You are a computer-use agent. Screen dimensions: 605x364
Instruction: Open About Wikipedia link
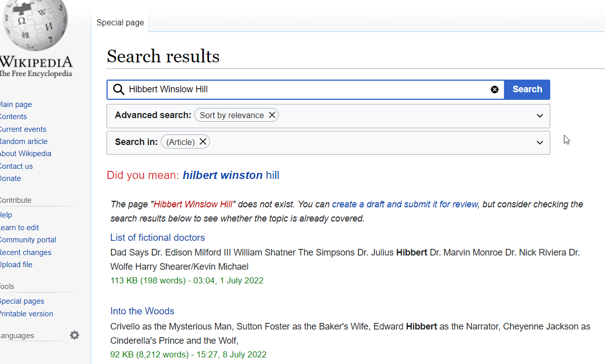click(25, 154)
